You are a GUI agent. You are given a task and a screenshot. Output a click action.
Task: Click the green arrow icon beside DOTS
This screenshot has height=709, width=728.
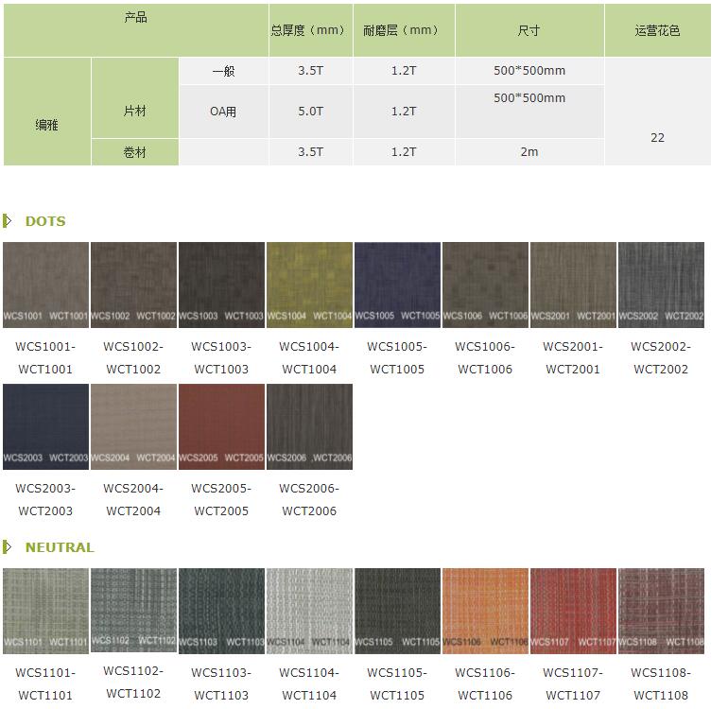(8, 221)
